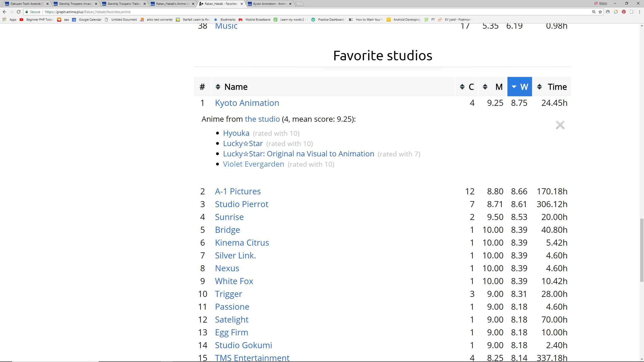Open a new browser tab

coord(300,4)
